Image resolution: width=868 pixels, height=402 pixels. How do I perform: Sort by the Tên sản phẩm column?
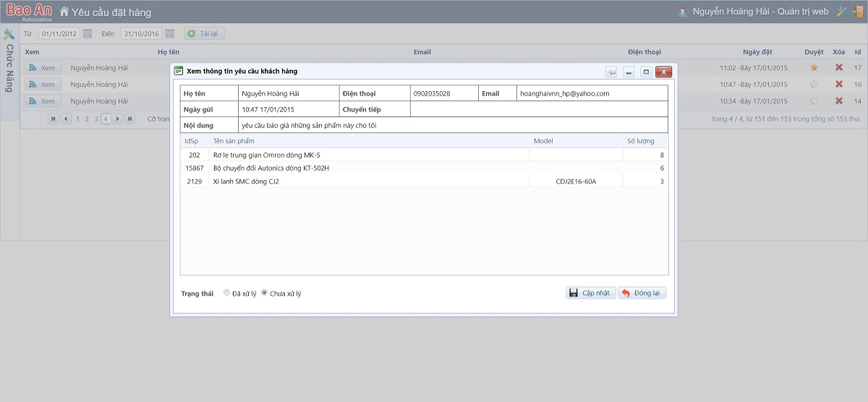click(369, 141)
